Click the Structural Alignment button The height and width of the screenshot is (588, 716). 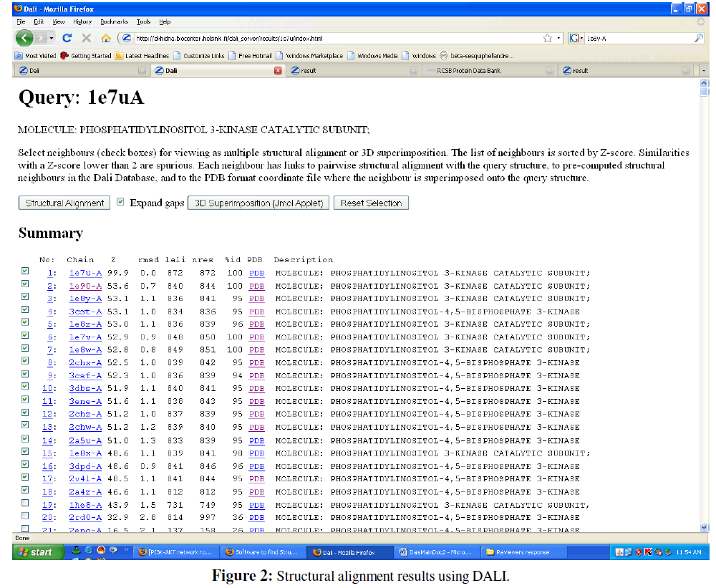pyautogui.click(x=64, y=203)
